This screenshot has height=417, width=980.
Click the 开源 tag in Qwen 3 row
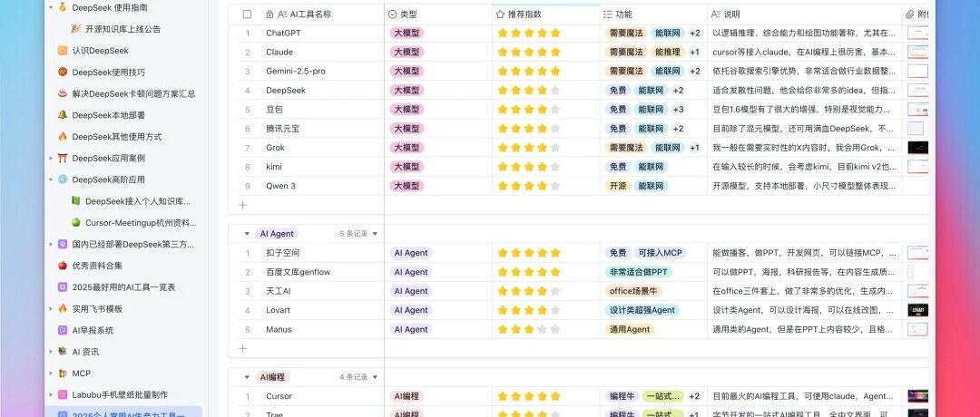[618, 186]
